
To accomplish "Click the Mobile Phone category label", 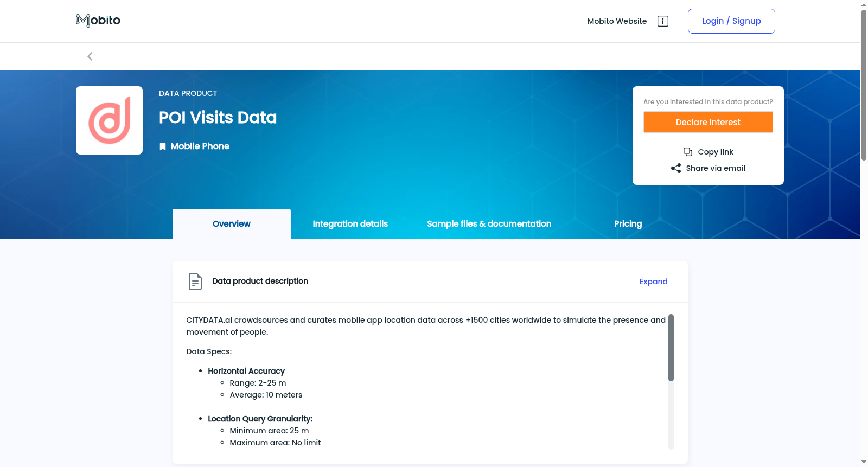I will pos(200,146).
